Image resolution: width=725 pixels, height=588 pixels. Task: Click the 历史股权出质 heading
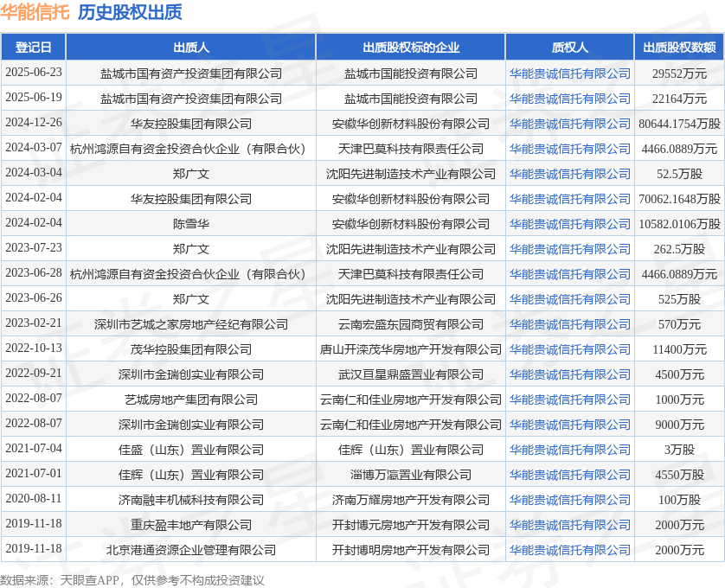pyautogui.click(x=130, y=12)
